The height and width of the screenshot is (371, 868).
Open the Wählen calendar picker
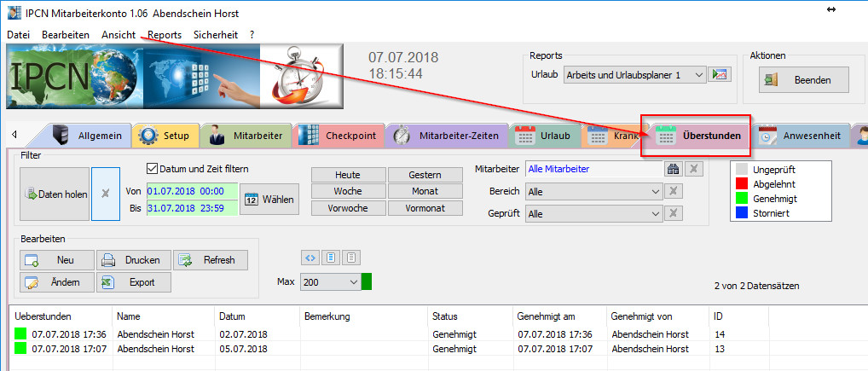(x=269, y=200)
